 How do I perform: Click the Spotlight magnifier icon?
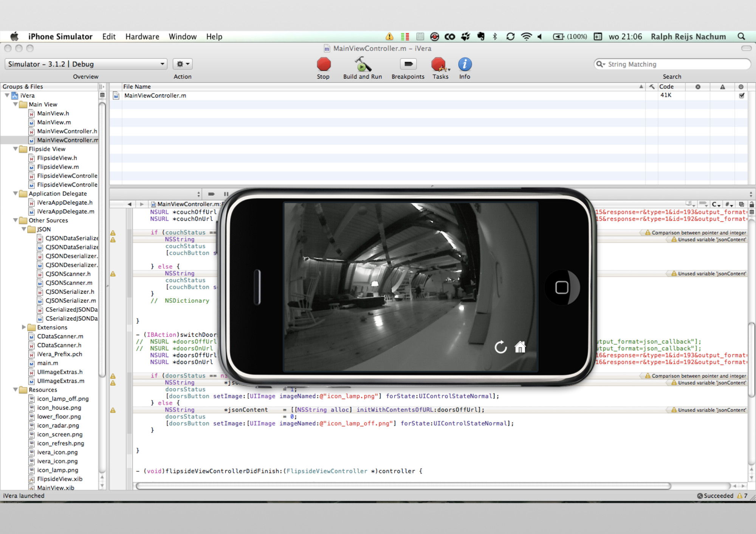tap(741, 37)
